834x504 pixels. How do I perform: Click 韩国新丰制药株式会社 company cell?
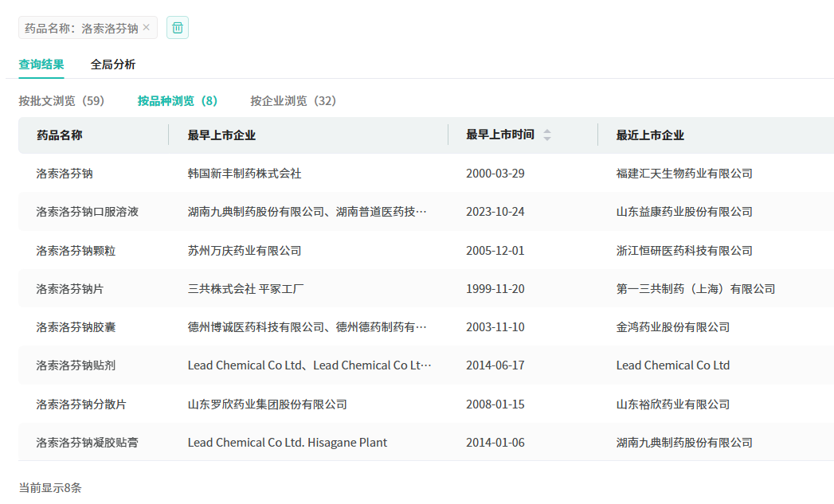click(x=245, y=174)
